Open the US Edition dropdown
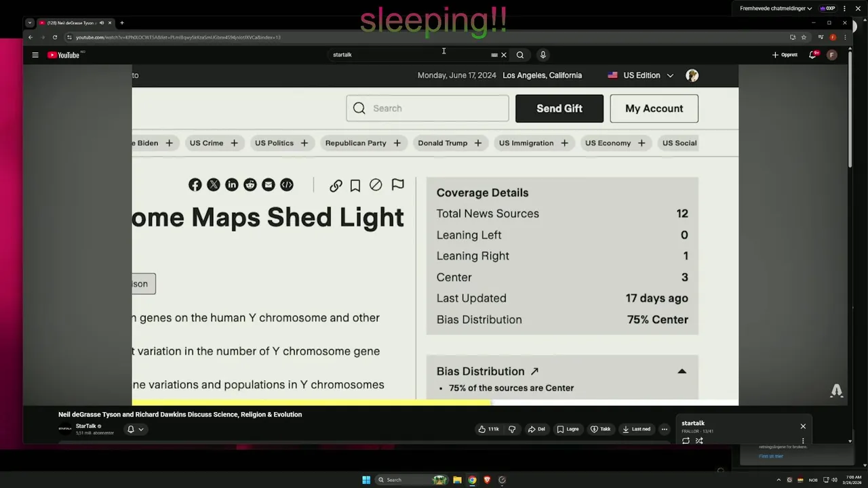This screenshot has width=868, height=488. click(x=641, y=75)
